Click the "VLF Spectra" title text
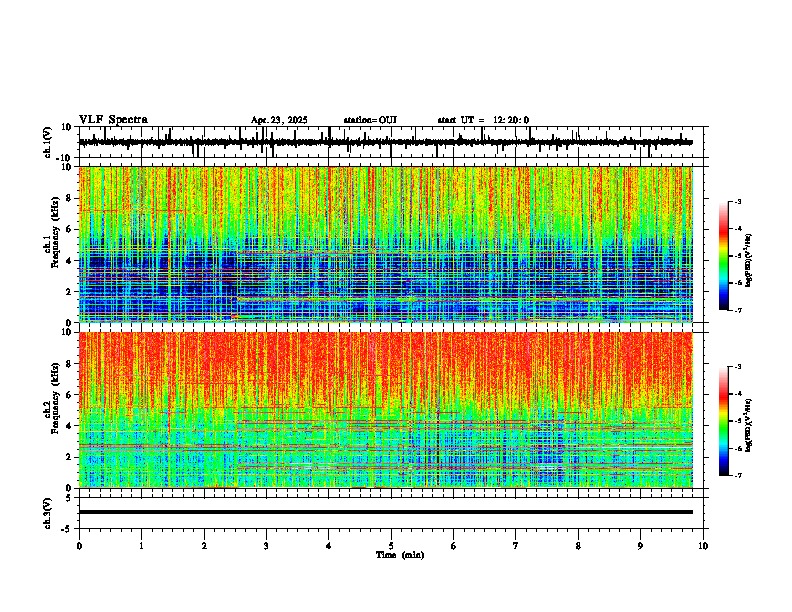This screenshot has height=612, width=792. pos(113,120)
